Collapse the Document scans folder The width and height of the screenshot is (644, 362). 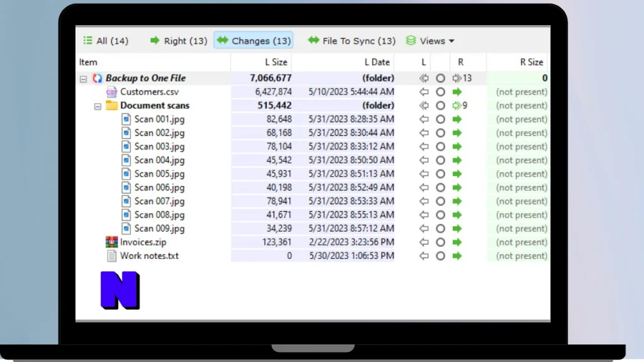(97, 106)
